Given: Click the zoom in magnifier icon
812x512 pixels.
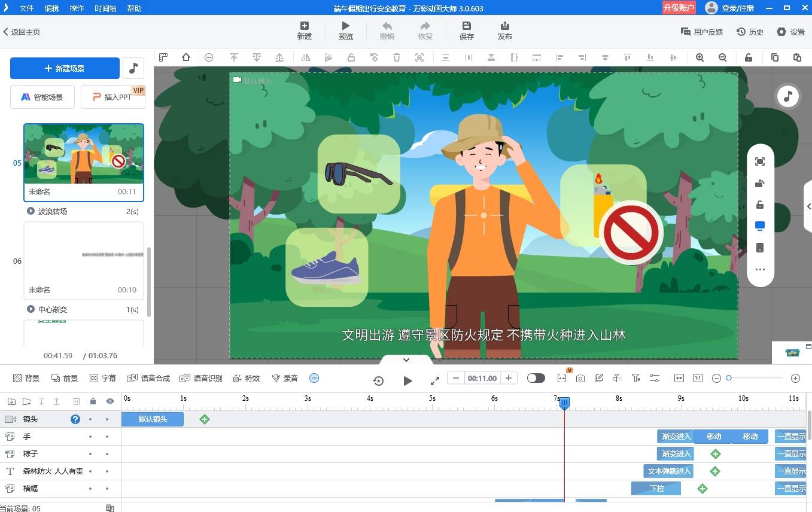Looking at the screenshot, I should pos(700,57).
